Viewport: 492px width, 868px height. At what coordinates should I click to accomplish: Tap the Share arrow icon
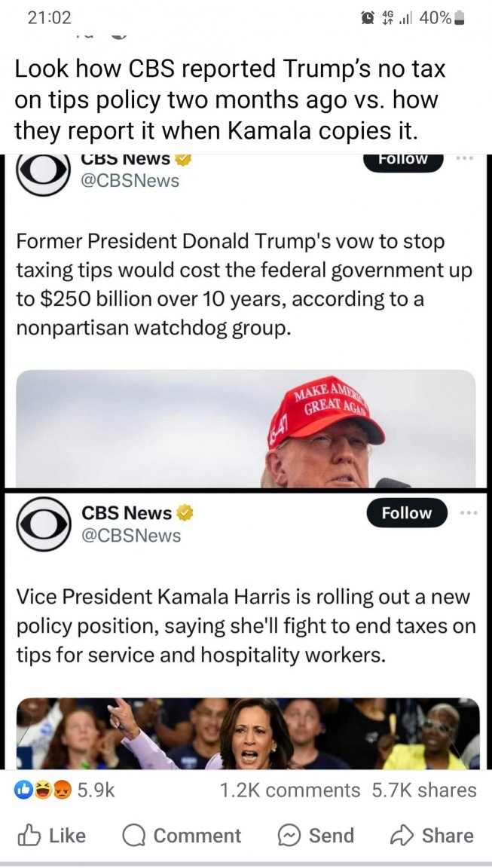402,835
